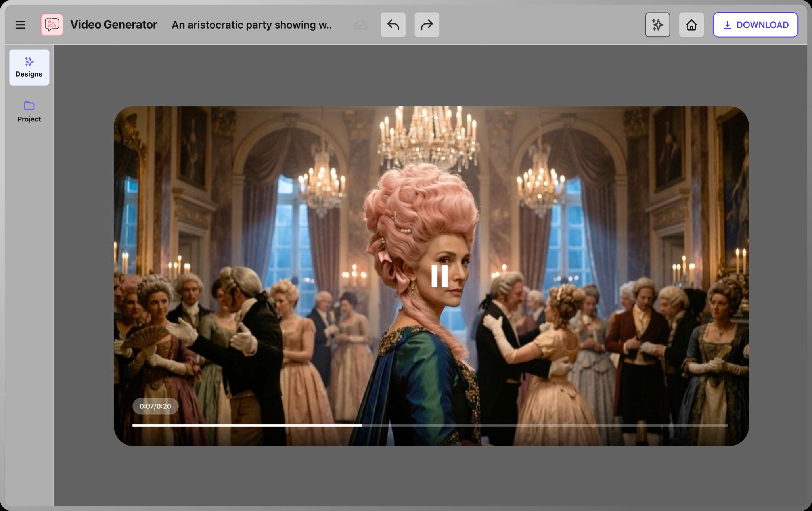Switch to the Project panel
Image resolution: width=812 pixels, height=511 pixels.
coord(29,111)
